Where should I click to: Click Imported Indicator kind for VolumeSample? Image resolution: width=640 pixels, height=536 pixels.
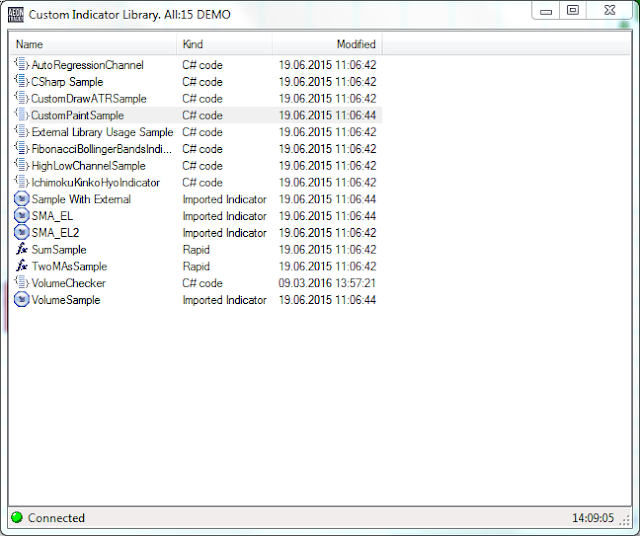point(224,299)
